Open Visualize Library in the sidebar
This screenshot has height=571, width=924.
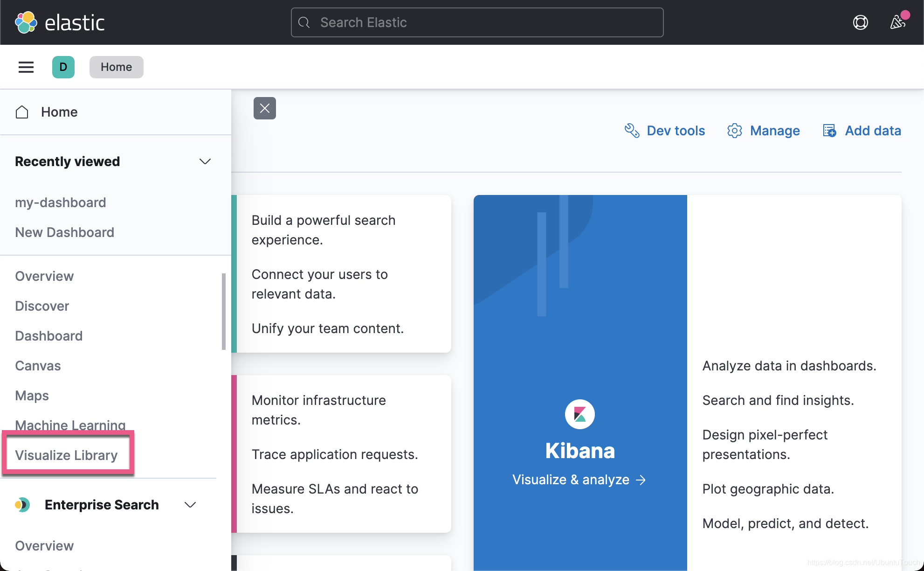click(x=66, y=455)
